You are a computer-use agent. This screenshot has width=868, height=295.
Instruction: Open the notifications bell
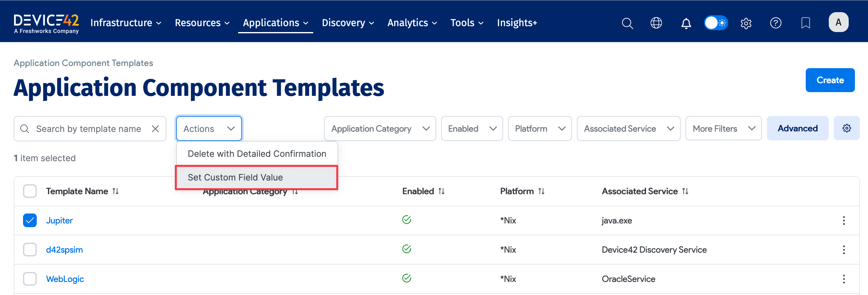(x=686, y=23)
